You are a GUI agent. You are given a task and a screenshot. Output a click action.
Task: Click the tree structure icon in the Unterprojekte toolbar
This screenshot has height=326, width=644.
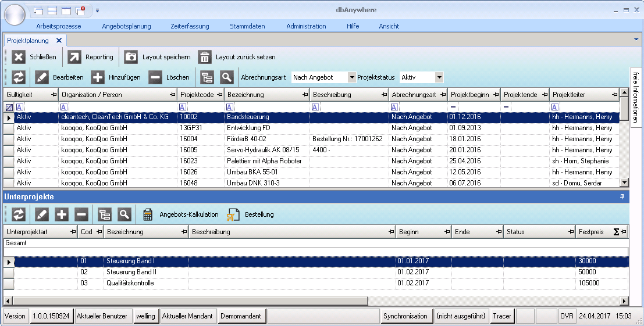point(104,214)
